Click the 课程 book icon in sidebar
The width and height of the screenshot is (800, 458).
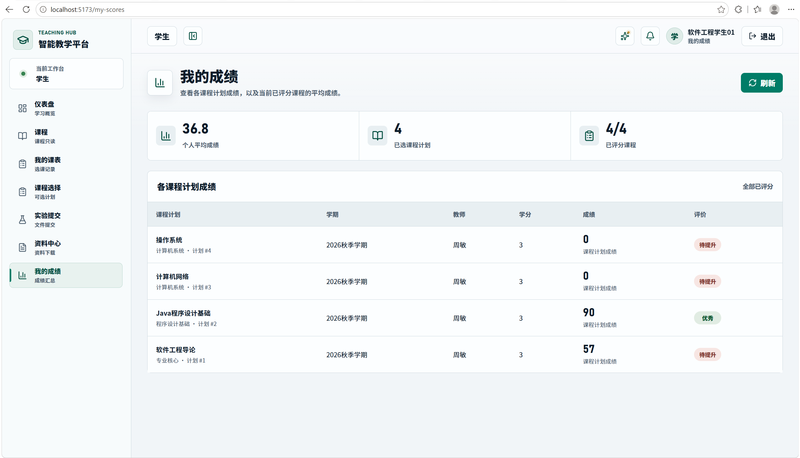click(22, 136)
